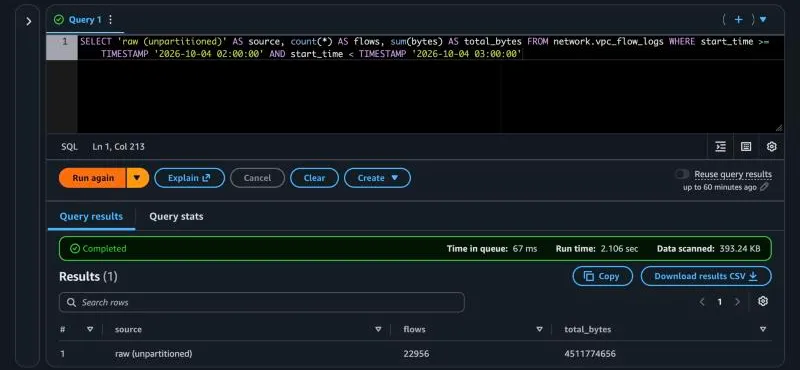
Task: Click the format query icon
Action: [720, 147]
